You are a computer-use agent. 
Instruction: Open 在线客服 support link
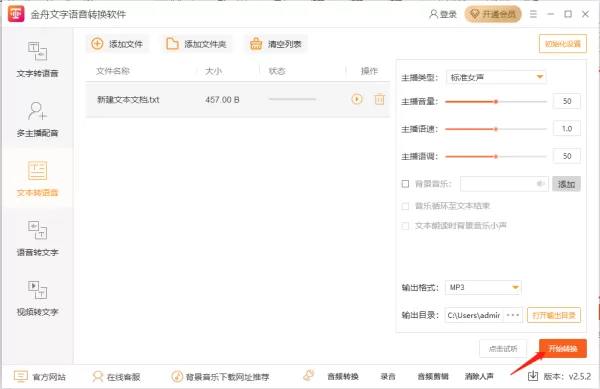pyautogui.click(x=116, y=377)
